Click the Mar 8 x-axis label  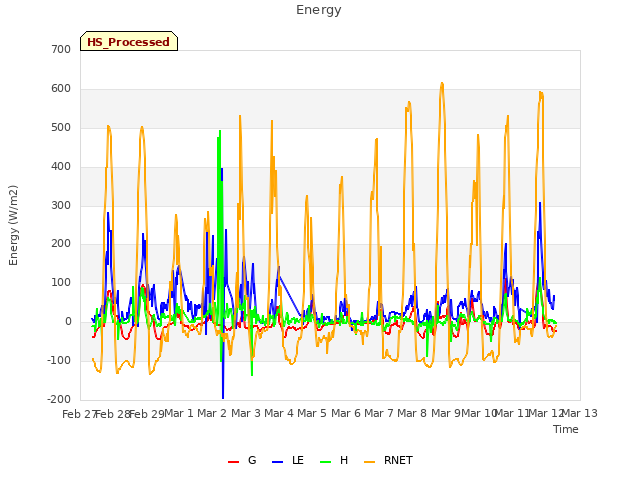coord(412,413)
